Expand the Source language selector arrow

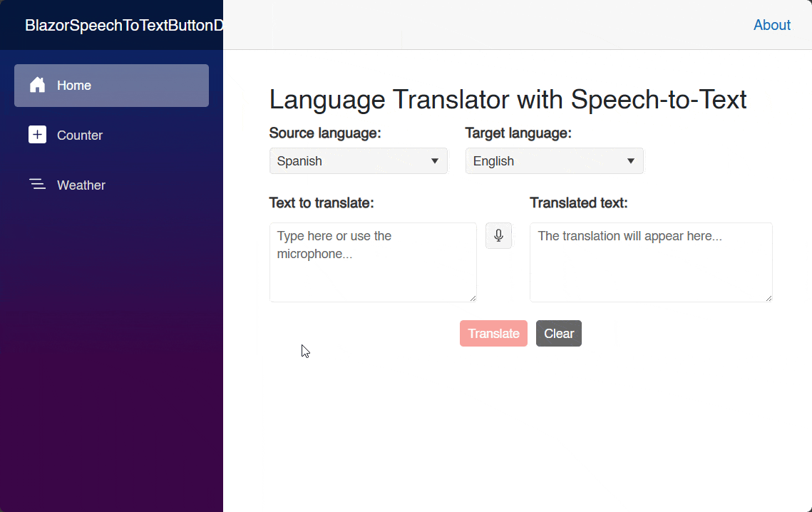pos(435,160)
